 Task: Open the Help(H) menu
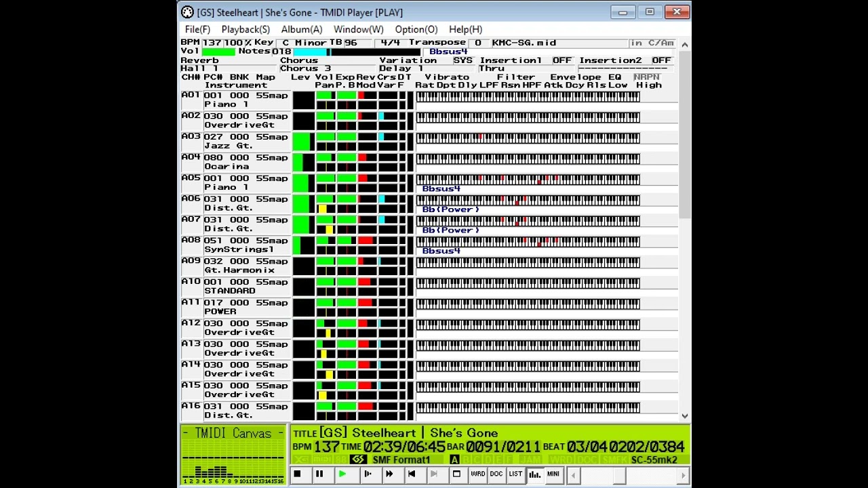pyautogui.click(x=465, y=30)
